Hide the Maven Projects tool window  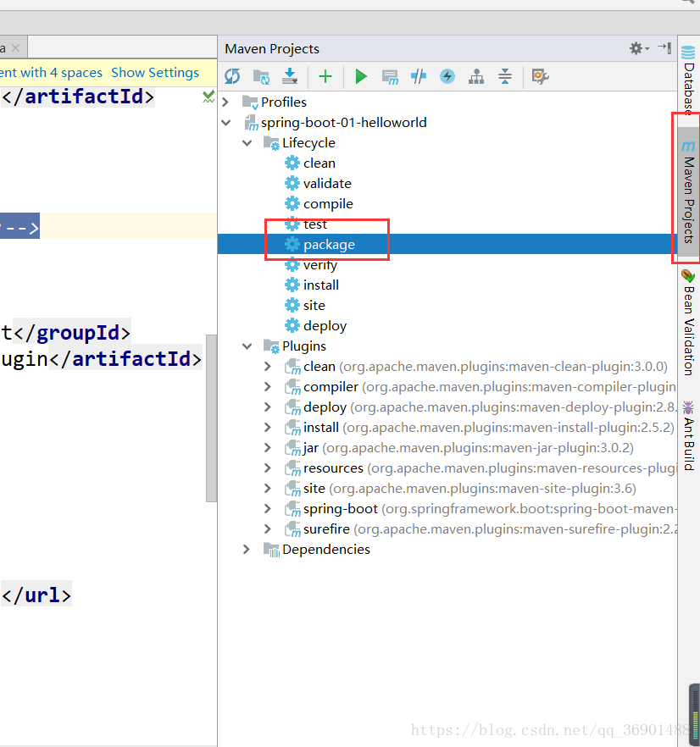664,47
